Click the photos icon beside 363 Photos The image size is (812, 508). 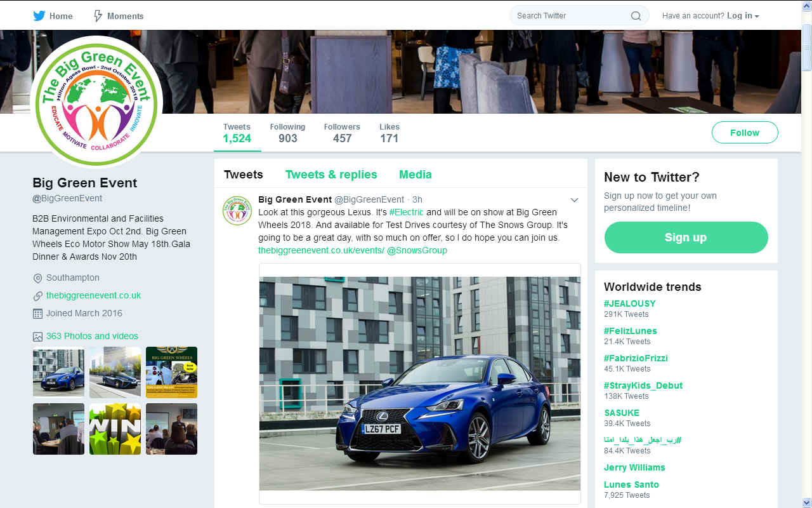(37, 337)
